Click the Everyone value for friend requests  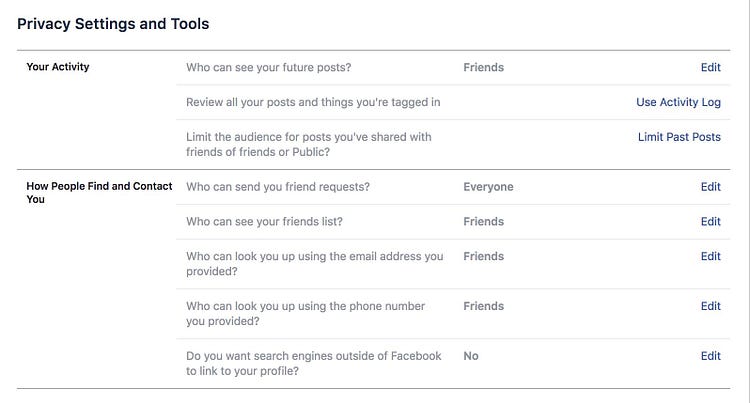tap(488, 187)
